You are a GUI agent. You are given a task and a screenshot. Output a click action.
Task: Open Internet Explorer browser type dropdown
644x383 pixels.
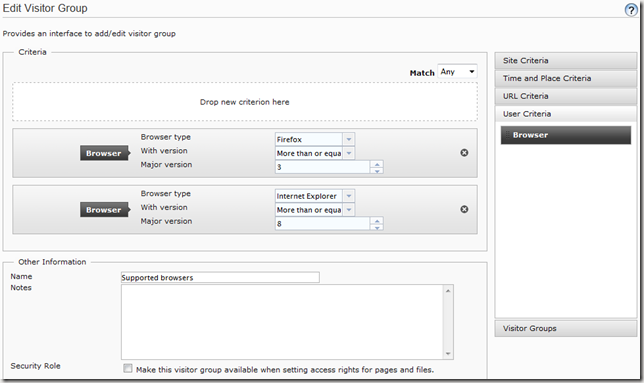pyautogui.click(x=348, y=196)
